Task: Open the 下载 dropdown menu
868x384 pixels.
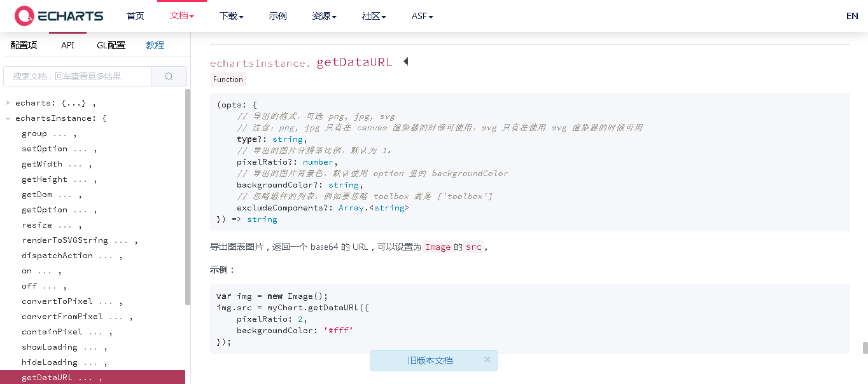Action: (232, 16)
